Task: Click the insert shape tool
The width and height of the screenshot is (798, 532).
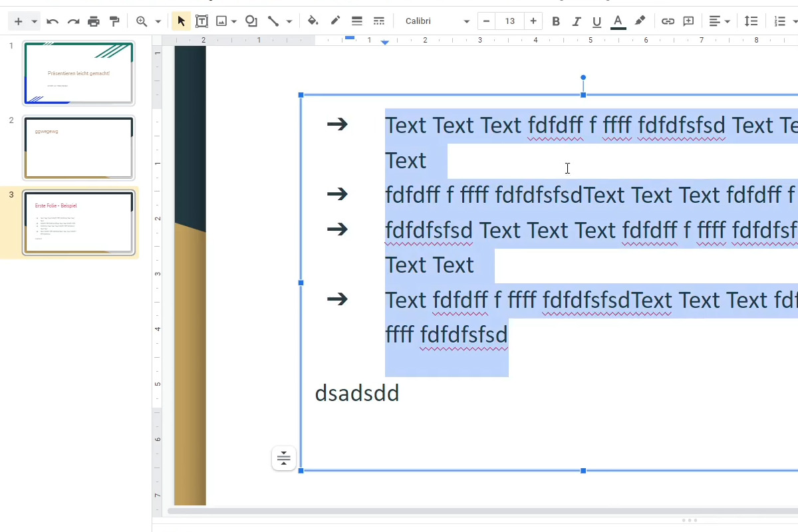Action: coord(251,21)
